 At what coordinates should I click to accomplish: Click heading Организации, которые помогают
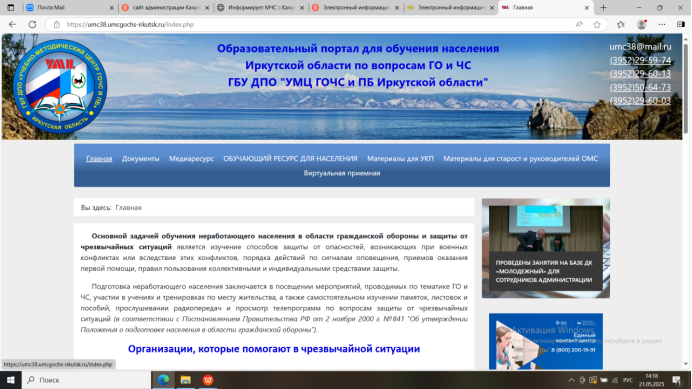pyautogui.click(x=274, y=349)
